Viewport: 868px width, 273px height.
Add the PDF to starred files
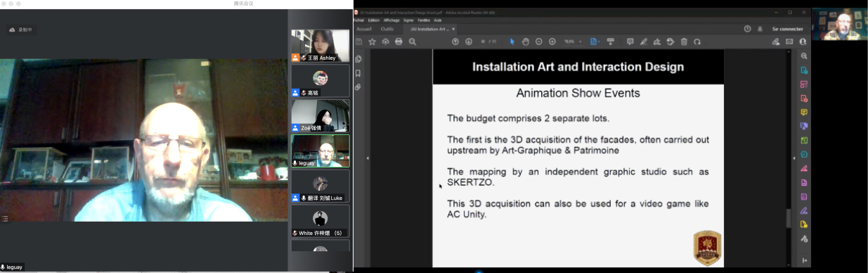click(372, 42)
